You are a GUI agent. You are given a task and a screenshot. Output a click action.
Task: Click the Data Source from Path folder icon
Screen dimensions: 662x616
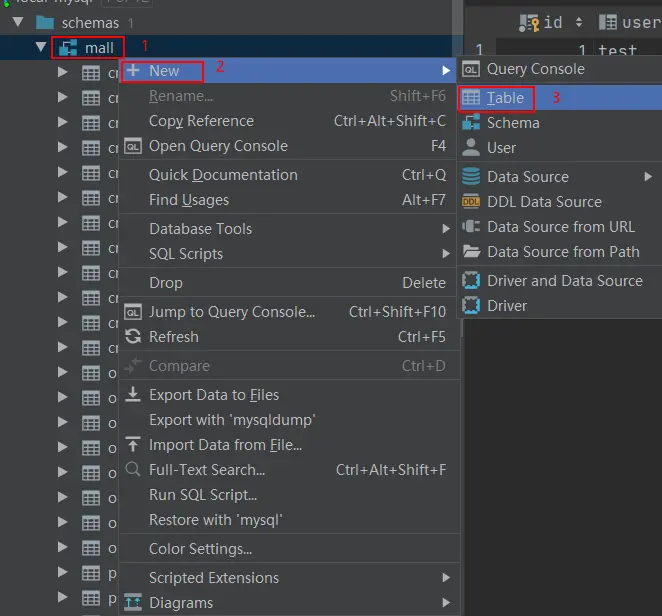[471, 252]
